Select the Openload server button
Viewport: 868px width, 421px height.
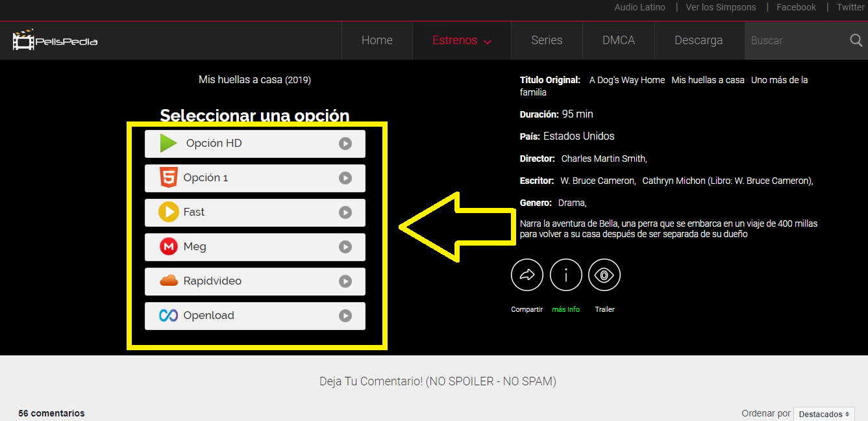pyautogui.click(x=255, y=316)
